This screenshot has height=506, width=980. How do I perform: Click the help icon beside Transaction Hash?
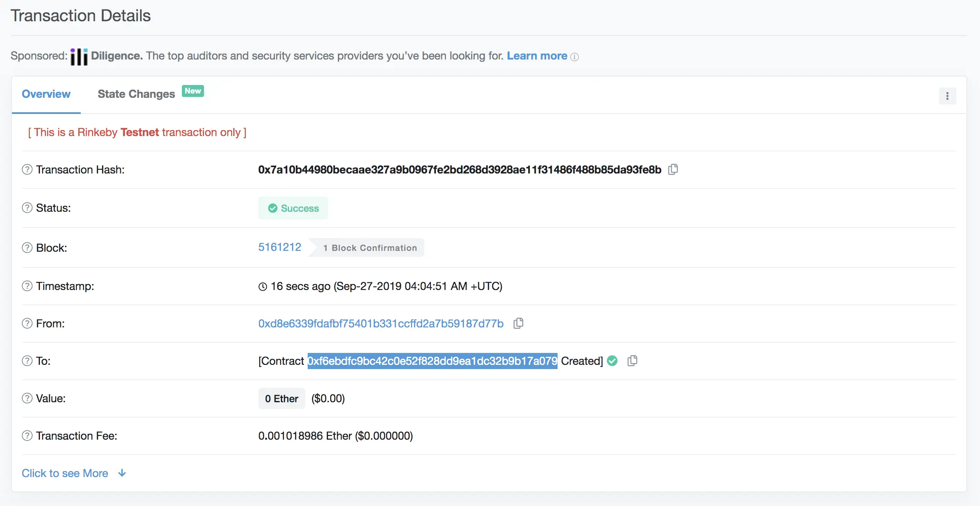point(27,170)
